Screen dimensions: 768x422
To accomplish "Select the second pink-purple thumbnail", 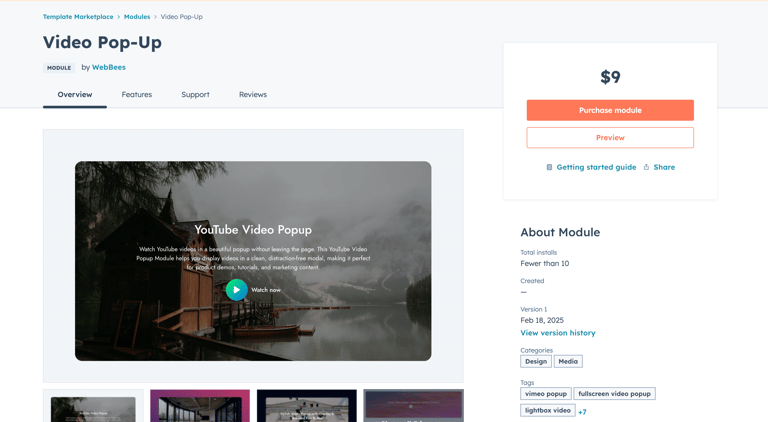I will 200,406.
